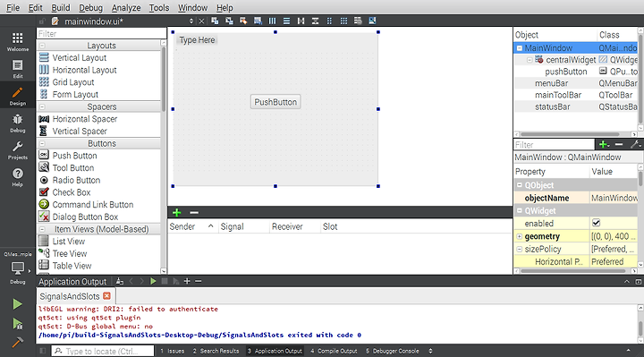Start debugging with the run-debug arrow
The height and width of the screenshot is (357, 644).
pyautogui.click(x=17, y=324)
